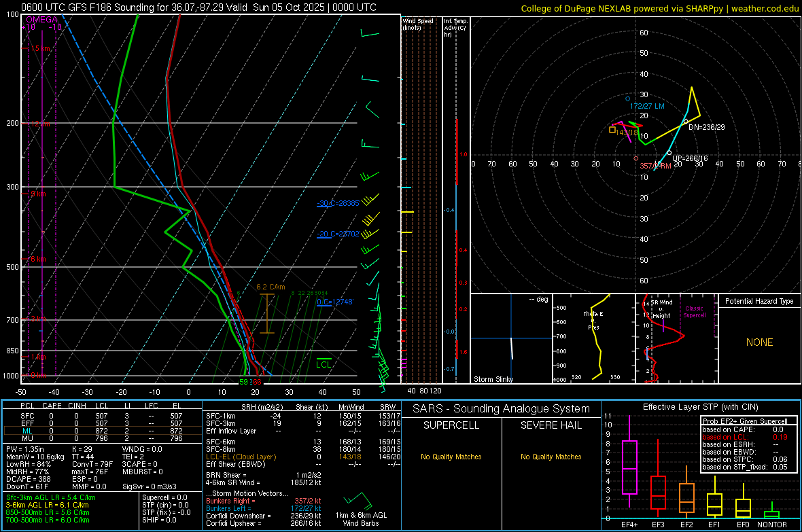Select the EFF parcel row
Image resolution: width=802 pixels, height=532 pixels.
[102, 423]
